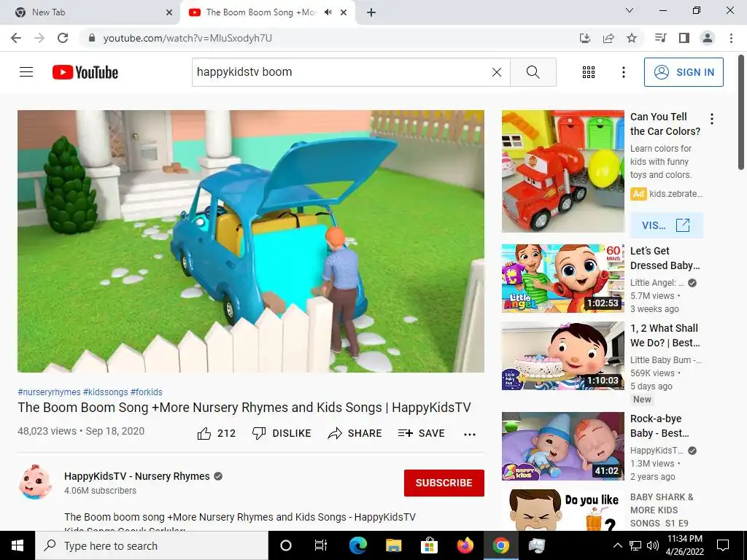Image resolution: width=747 pixels, height=560 pixels.
Task: Open HappyKidsTV channel avatar
Action: 34,482
